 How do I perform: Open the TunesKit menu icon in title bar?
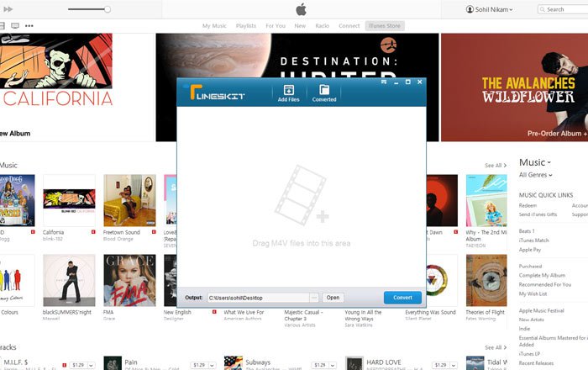(384, 82)
